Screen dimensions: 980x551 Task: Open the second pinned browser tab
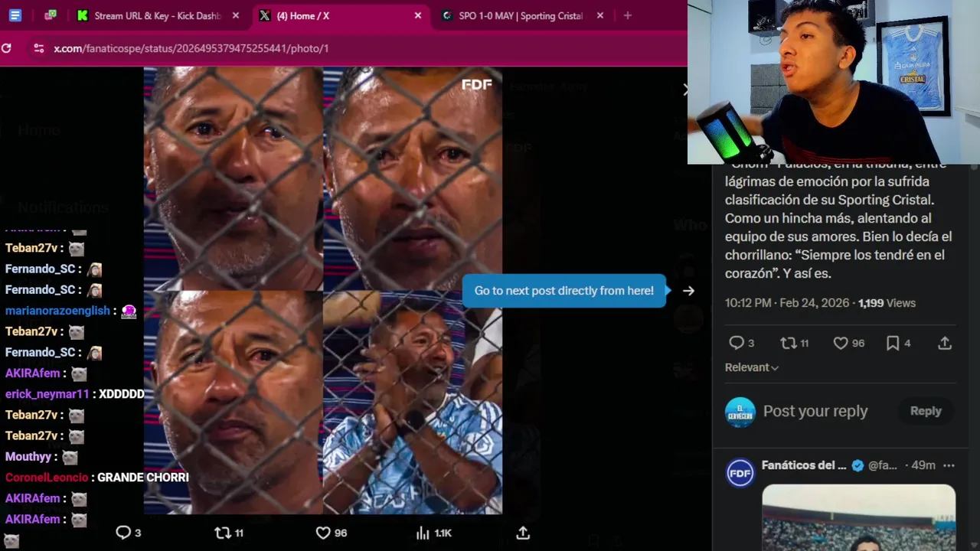coord(51,15)
